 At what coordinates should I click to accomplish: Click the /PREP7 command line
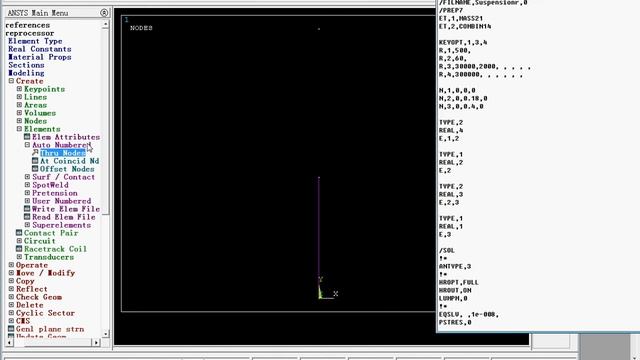[451, 10]
